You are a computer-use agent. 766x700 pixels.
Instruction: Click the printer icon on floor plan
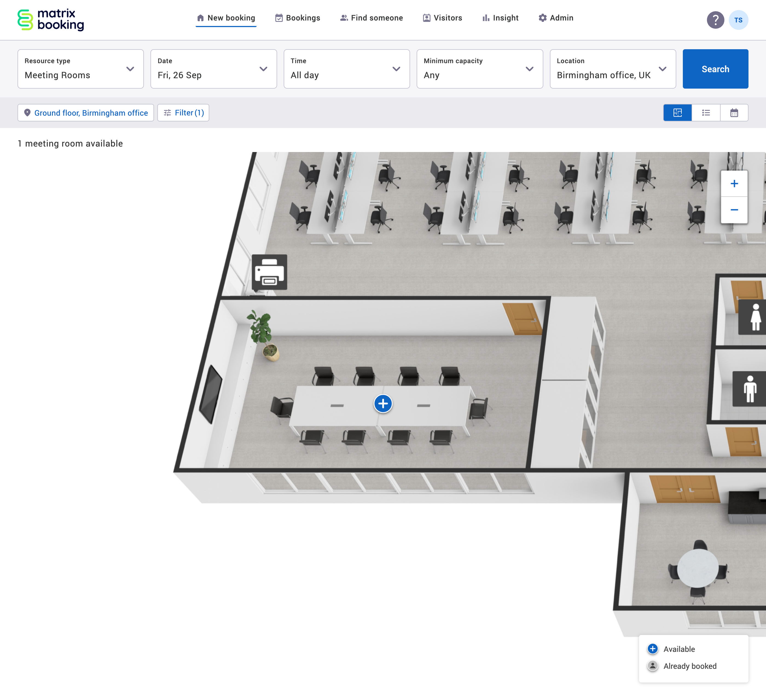click(269, 272)
